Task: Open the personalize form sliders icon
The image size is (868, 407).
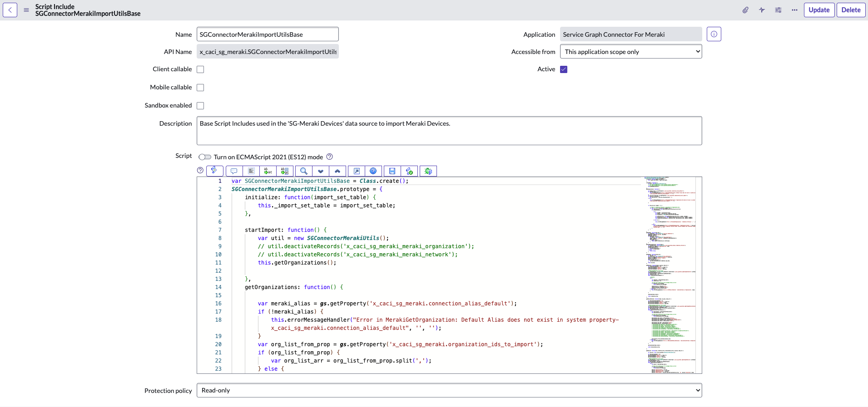Action: (x=778, y=10)
